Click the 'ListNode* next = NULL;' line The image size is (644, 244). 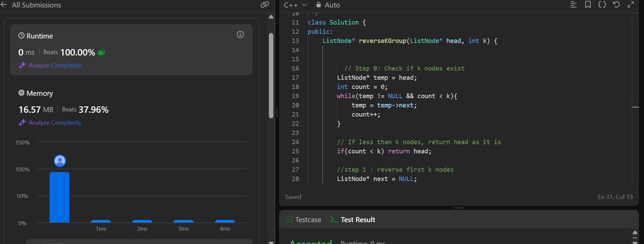pyautogui.click(x=377, y=178)
